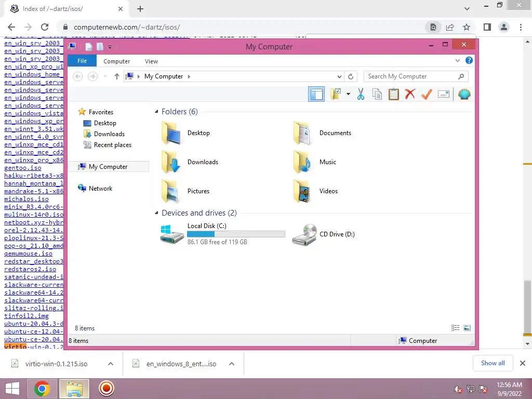Click the Rename toolbar icon
Viewport: 532px width, 399px height.
point(444,94)
